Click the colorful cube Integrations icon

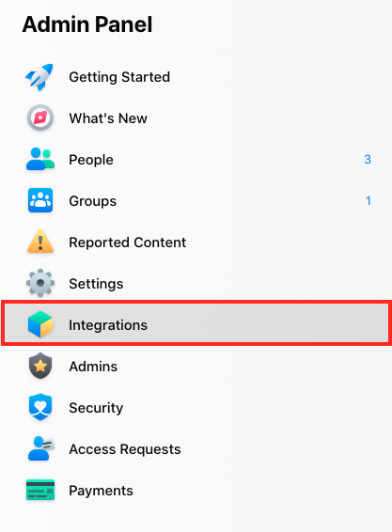point(40,324)
